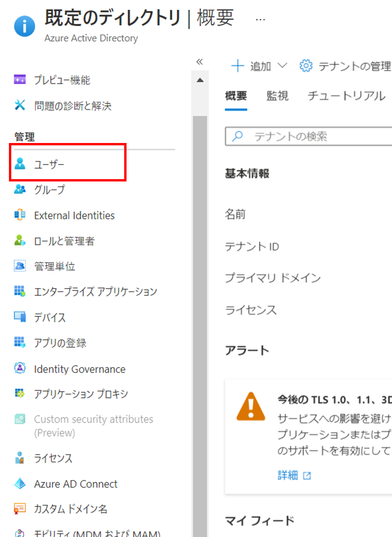Switch to the 監視 tab
Screen dimensions: 392x537
(277, 96)
